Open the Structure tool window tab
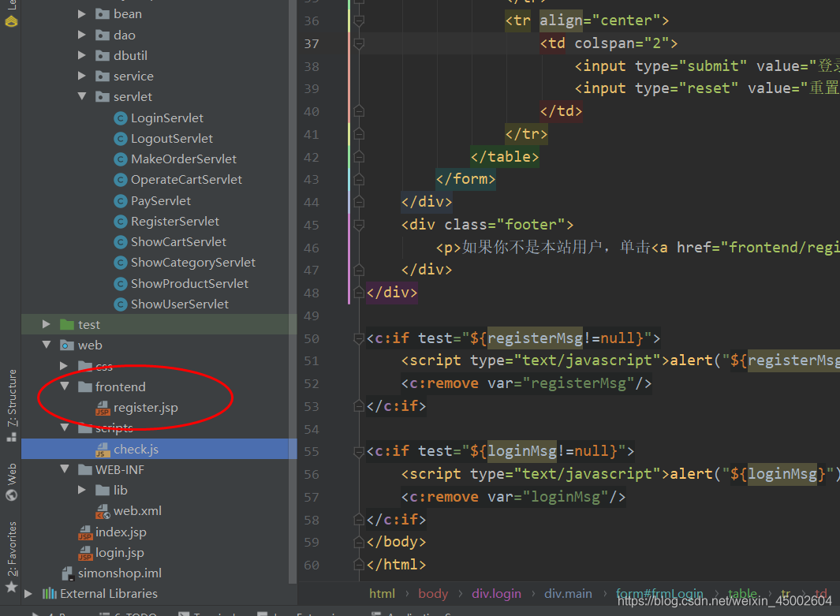 pyautogui.click(x=11, y=406)
